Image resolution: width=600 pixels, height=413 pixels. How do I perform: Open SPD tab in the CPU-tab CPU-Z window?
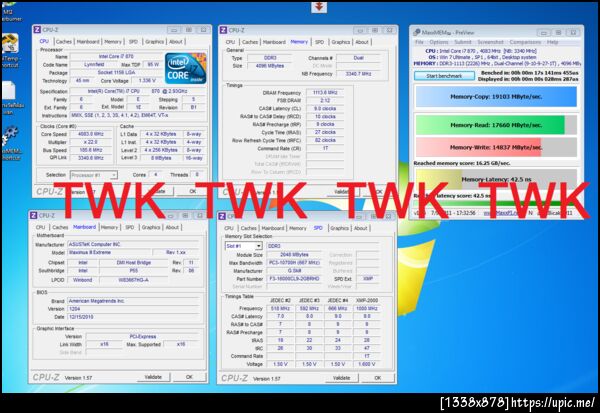(x=133, y=41)
